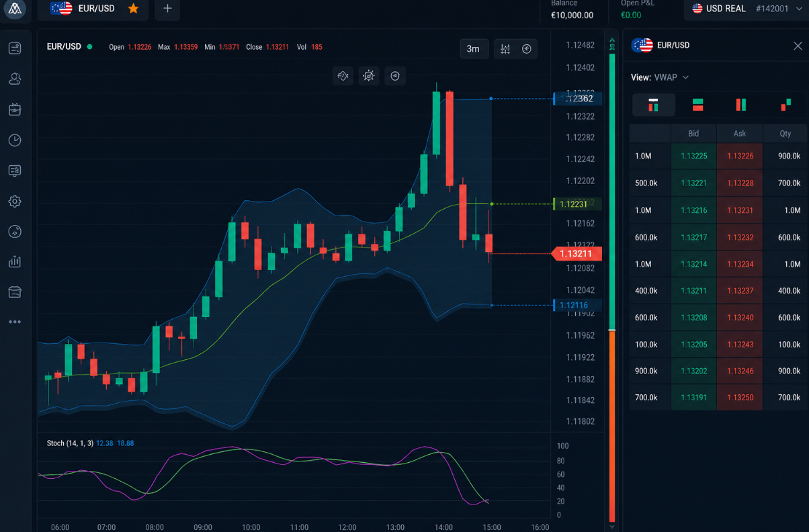Open the monitor settings sidebar icon
The height and width of the screenshot is (532, 809).
15,171
